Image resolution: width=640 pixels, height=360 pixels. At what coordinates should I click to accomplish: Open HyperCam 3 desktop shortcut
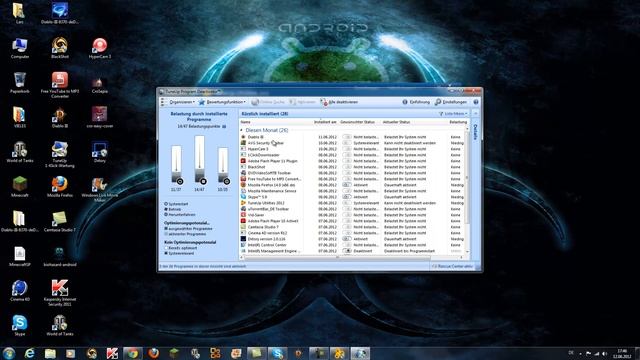(x=100, y=48)
